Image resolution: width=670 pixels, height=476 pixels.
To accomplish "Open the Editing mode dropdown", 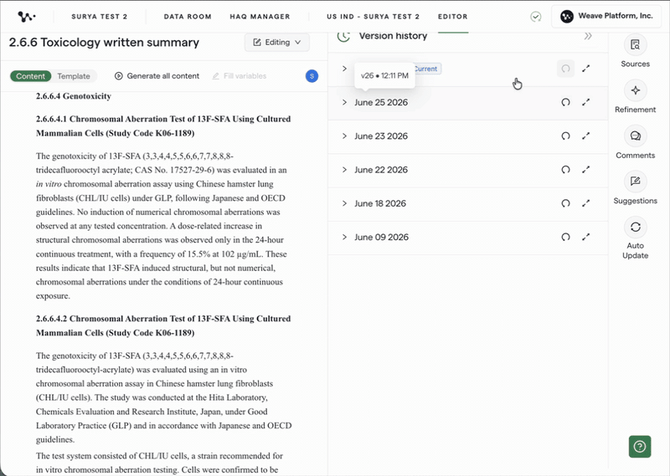I will (277, 42).
